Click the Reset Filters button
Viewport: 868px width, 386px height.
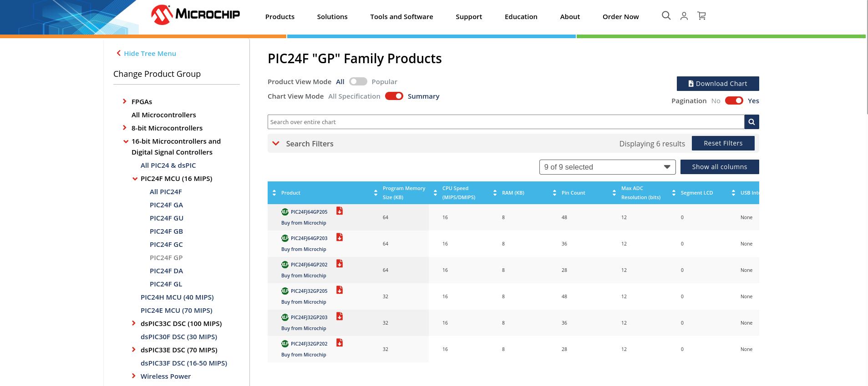coord(723,143)
